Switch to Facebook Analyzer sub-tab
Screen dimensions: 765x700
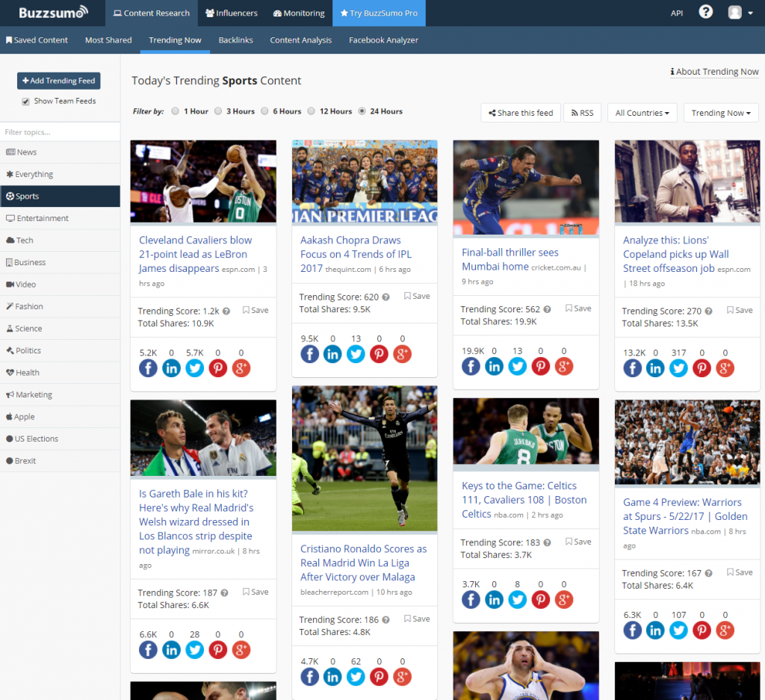[x=383, y=40]
